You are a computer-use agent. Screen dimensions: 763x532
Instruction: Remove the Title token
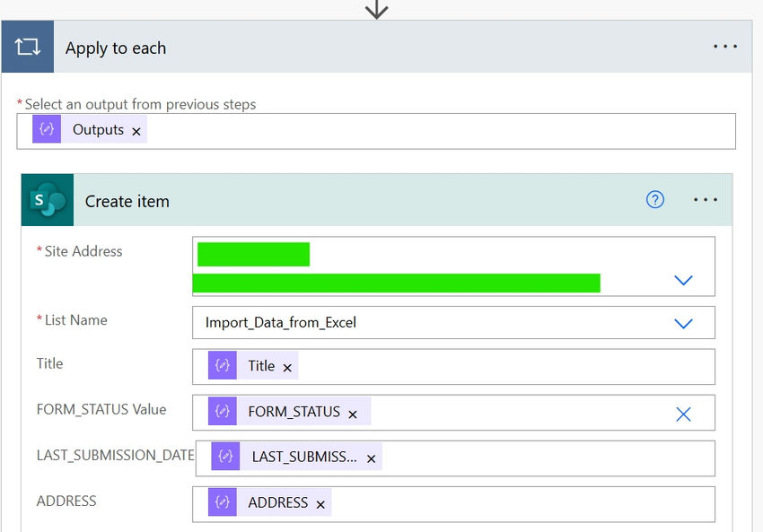click(x=286, y=366)
